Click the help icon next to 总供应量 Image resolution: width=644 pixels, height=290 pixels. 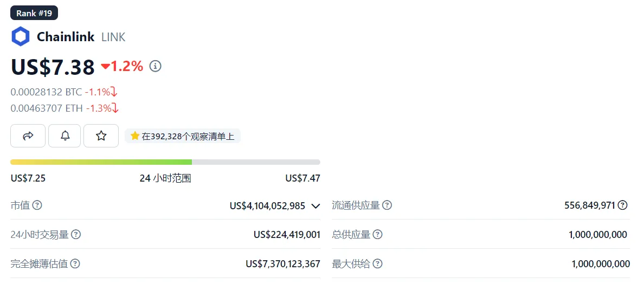[x=377, y=235]
